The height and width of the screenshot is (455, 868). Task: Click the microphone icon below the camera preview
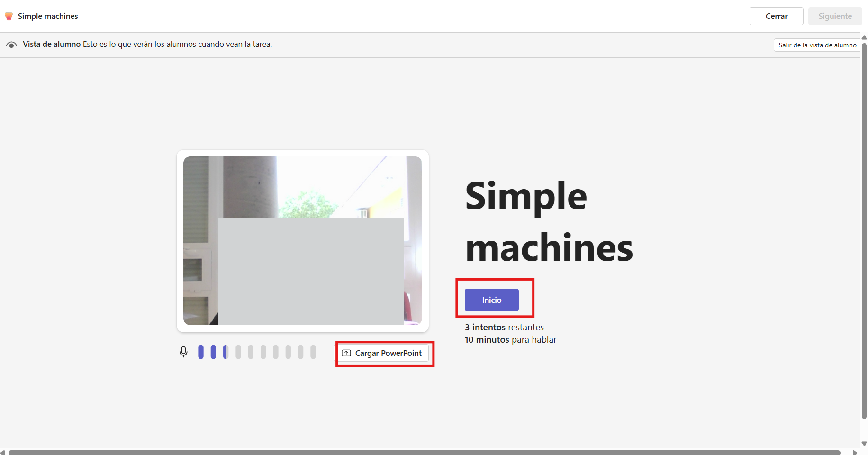pyautogui.click(x=183, y=352)
